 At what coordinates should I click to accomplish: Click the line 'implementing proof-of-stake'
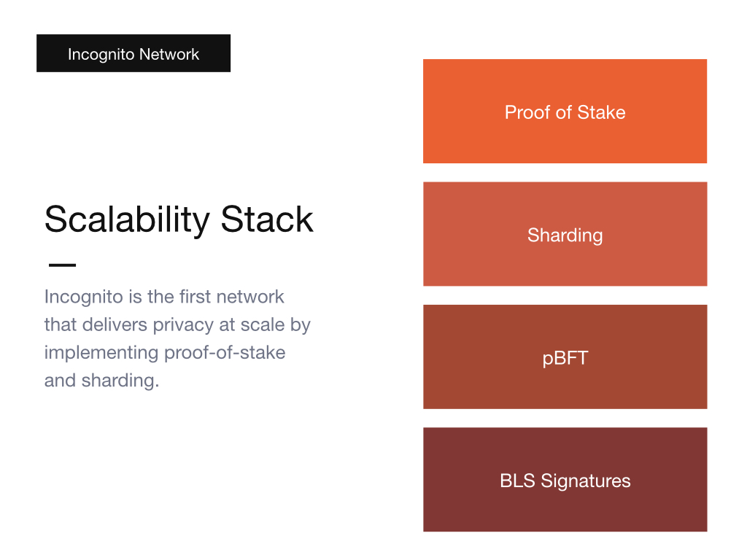(165, 353)
